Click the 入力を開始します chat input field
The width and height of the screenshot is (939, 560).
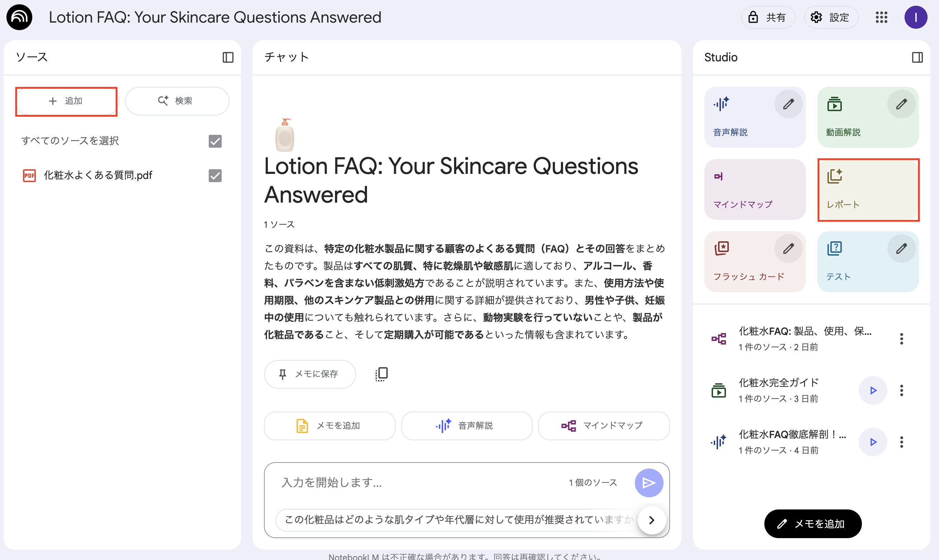click(x=415, y=483)
